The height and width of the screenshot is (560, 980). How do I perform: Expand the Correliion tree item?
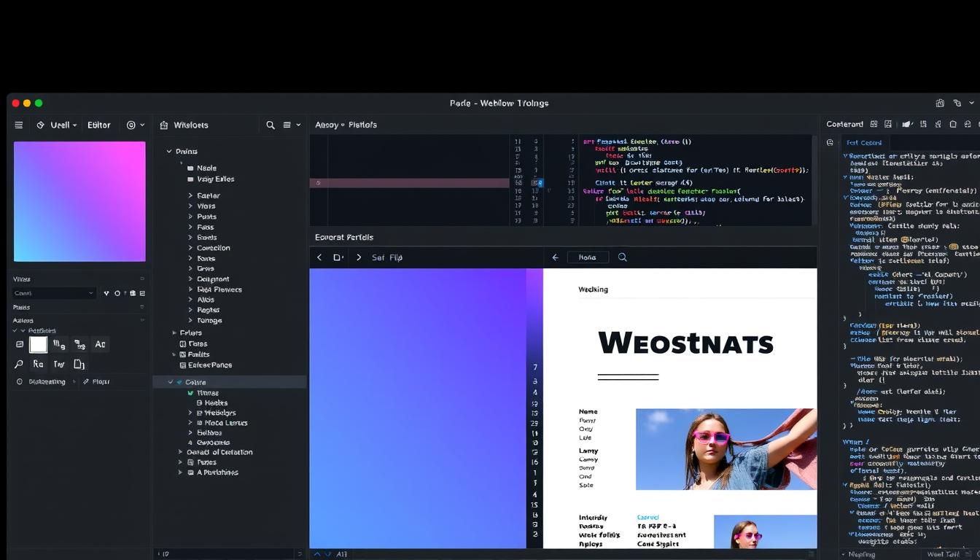[190, 248]
